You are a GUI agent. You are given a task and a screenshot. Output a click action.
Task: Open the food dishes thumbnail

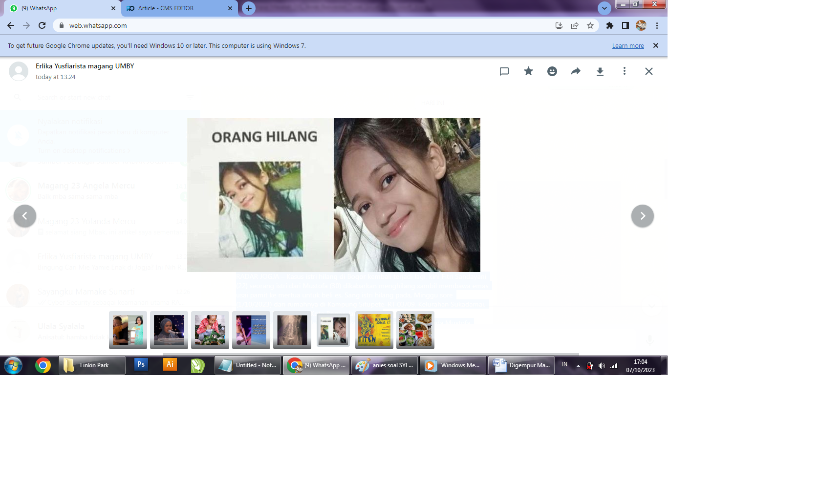(x=415, y=330)
